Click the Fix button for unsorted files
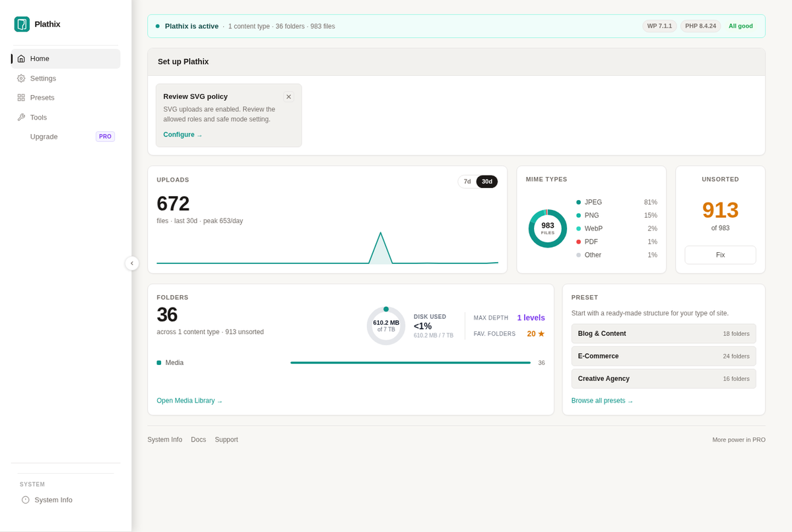Viewport: 792px width, 532px height. 720,255
